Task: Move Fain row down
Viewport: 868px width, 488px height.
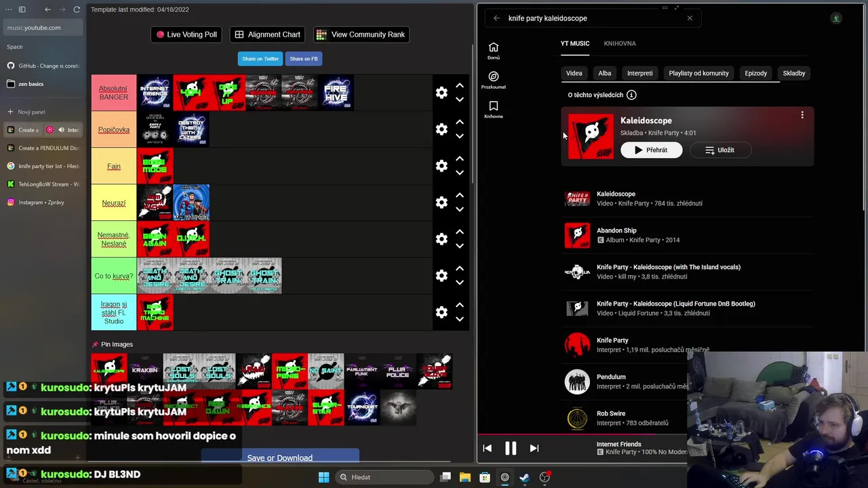Action: (x=460, y=173)
